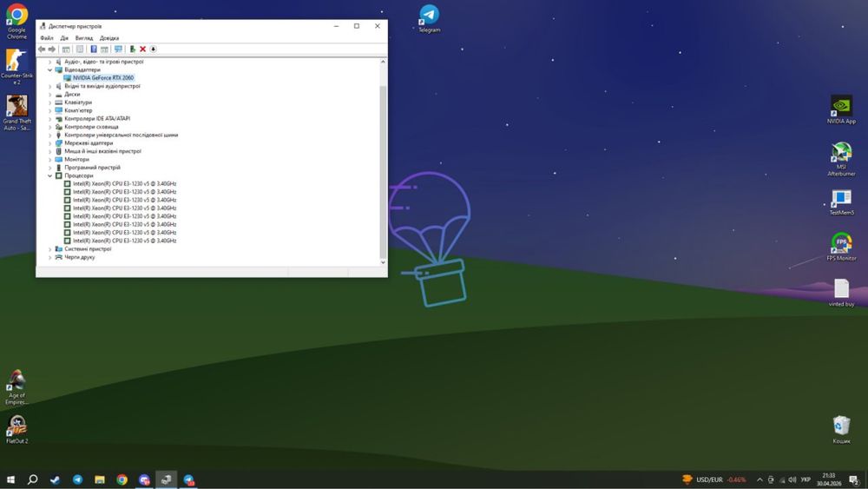The image size is (868, 489).
Task: Click the blue Help question-mark toolbar icon
Action: click(94, 50)
